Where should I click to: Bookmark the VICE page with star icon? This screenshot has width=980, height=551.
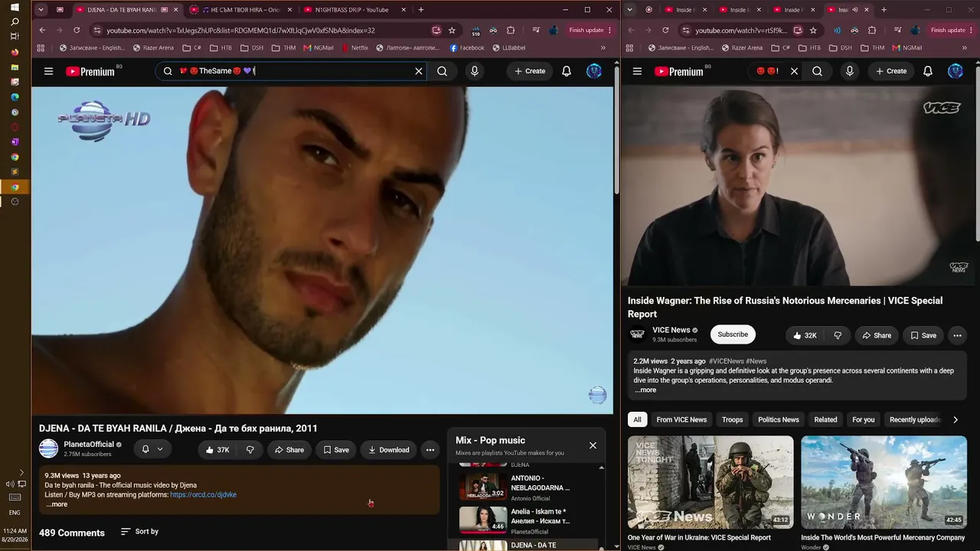[813, 31]
